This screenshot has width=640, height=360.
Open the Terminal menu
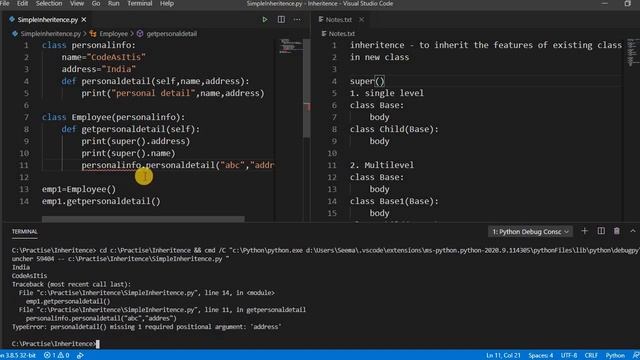140,4
